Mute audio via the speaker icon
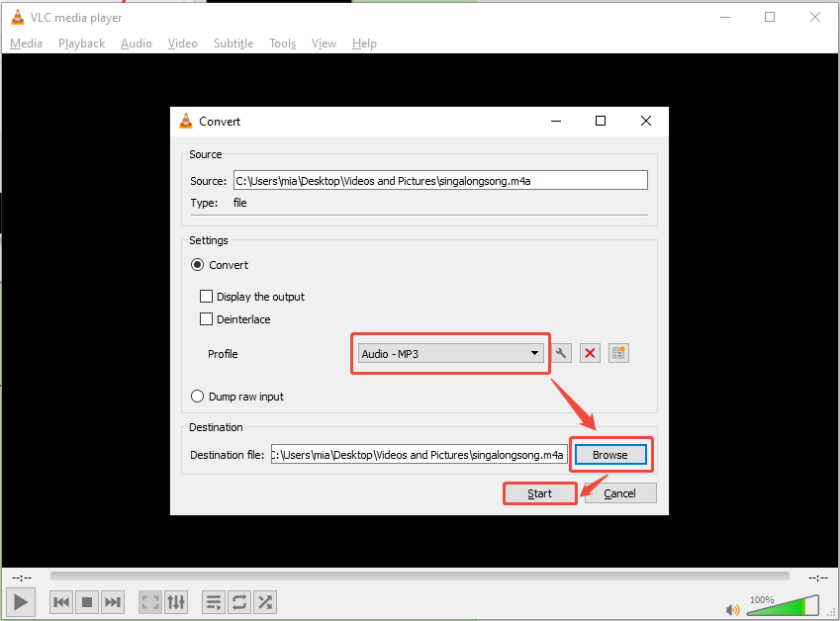This screenshot has width=840, height=621. click(x=732, y=610)
